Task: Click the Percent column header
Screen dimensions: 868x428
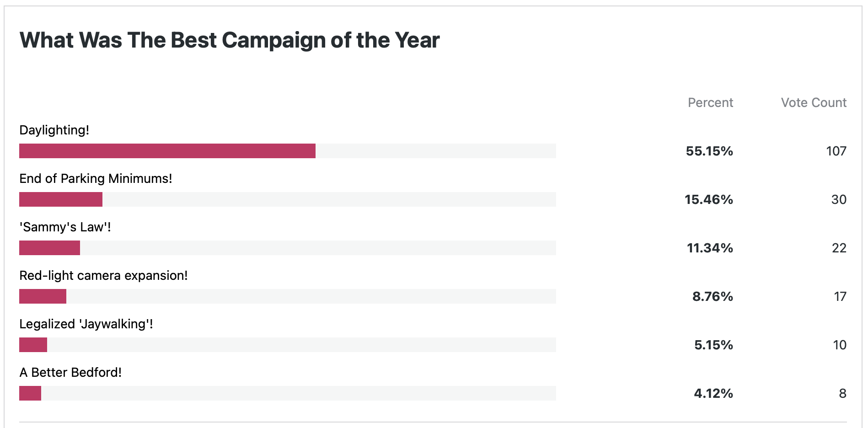Action: coord(710,102)
